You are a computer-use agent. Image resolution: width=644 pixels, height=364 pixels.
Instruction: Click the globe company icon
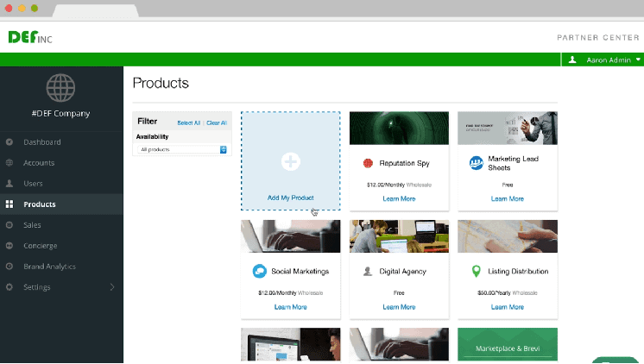pyautogui.click(x=60, y=88)
